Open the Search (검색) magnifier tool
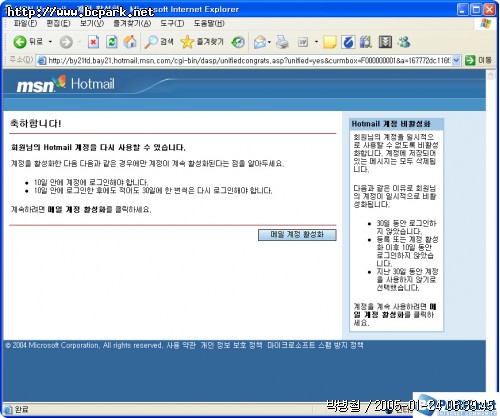500x418 pixels. point(159,42)
